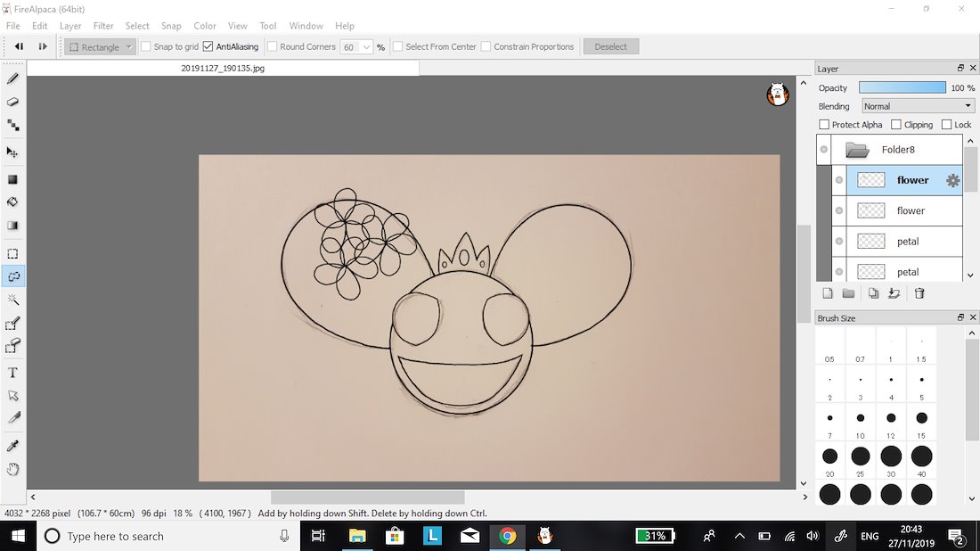Click the alpaca mascot icon on canvas
Image resolution: width=980 pixels, height=551 pixels.
(778, 95)
